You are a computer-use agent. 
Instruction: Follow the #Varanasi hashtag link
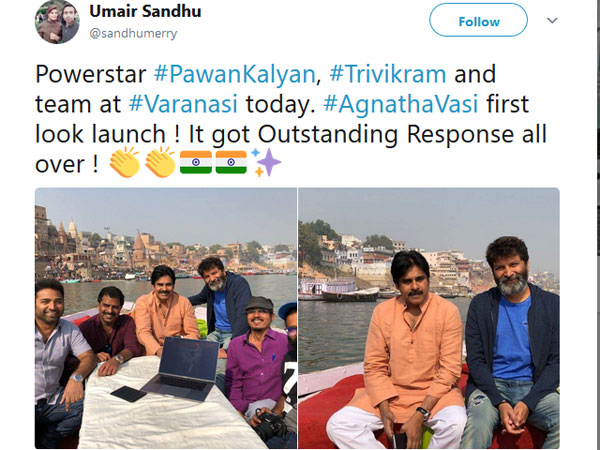pyautogui.click(x=183, y=104)
